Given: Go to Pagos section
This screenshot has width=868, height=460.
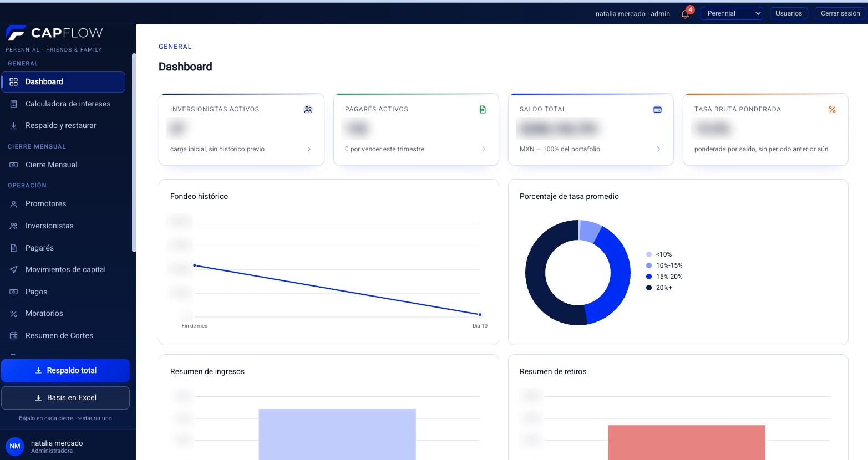Looking at the screenshot, I should [x=63, y=292].
